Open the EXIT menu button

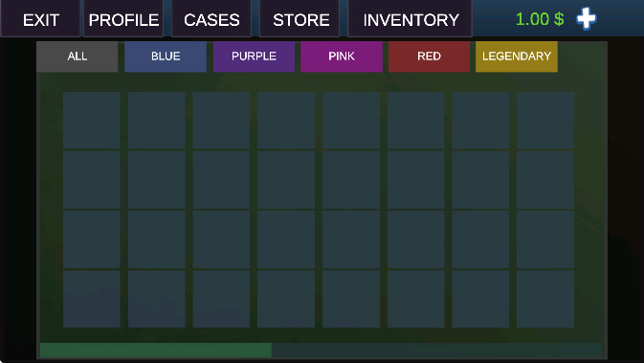(40, 18)
